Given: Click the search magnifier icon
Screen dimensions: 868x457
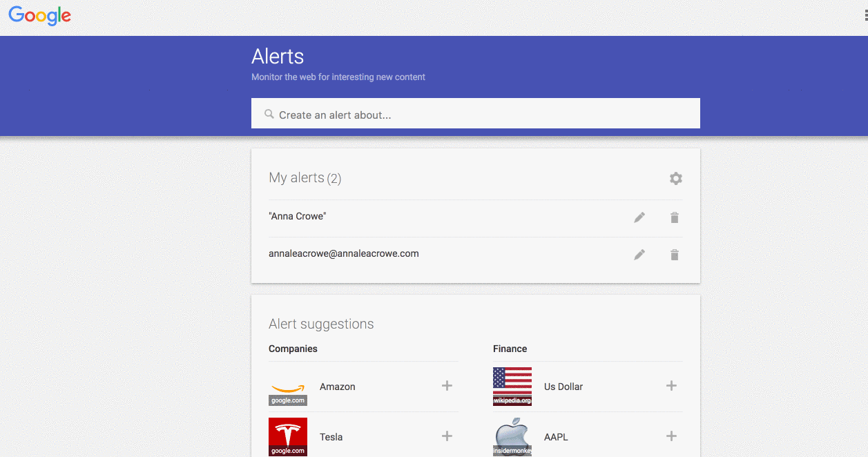Looking at the screenshot, I should (269, 114).
